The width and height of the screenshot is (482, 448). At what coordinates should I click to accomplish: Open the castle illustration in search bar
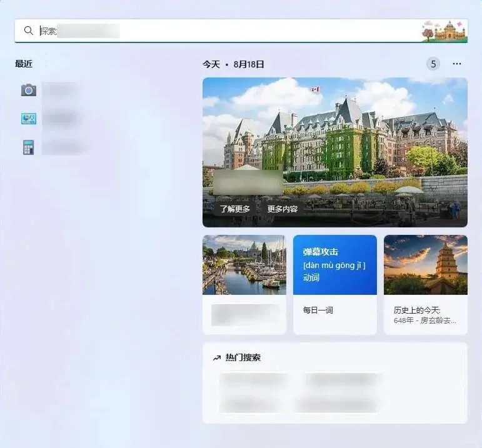click(444, 31)
